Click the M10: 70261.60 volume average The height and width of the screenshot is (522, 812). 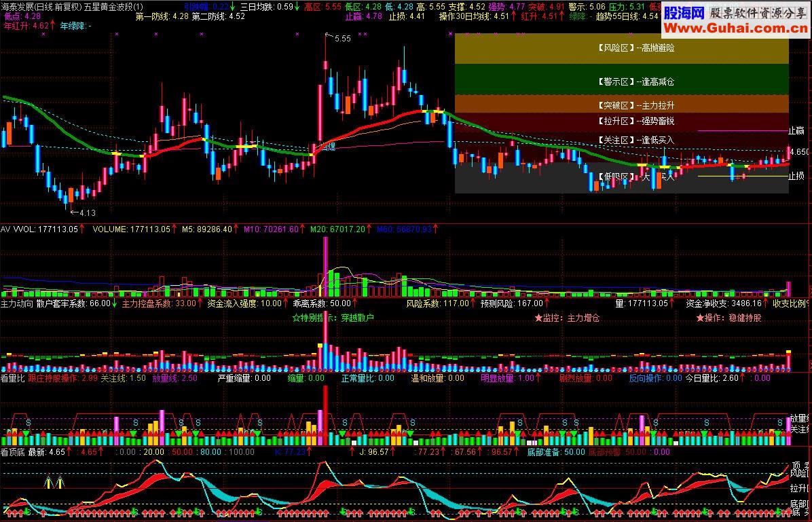click(272, 228)
